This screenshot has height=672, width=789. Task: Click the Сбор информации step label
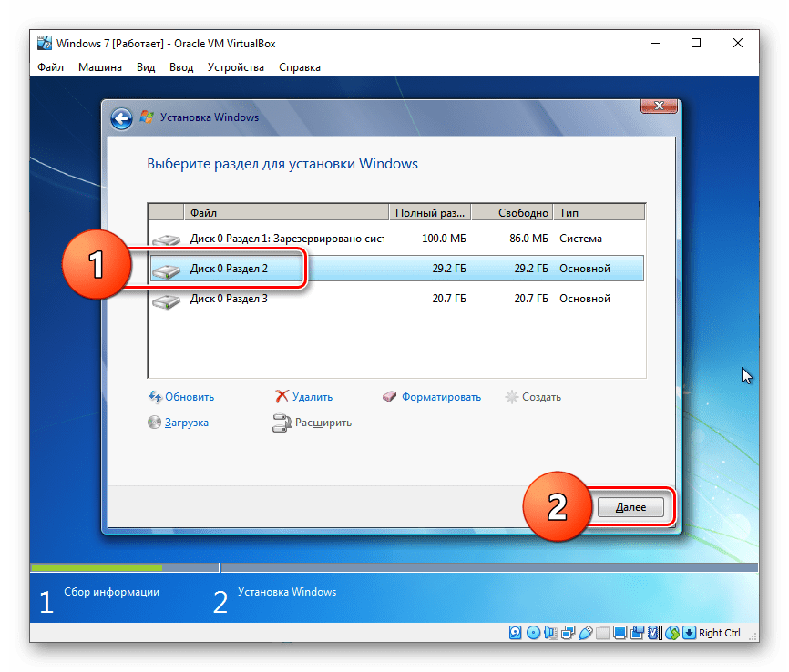tap(112, 592)
